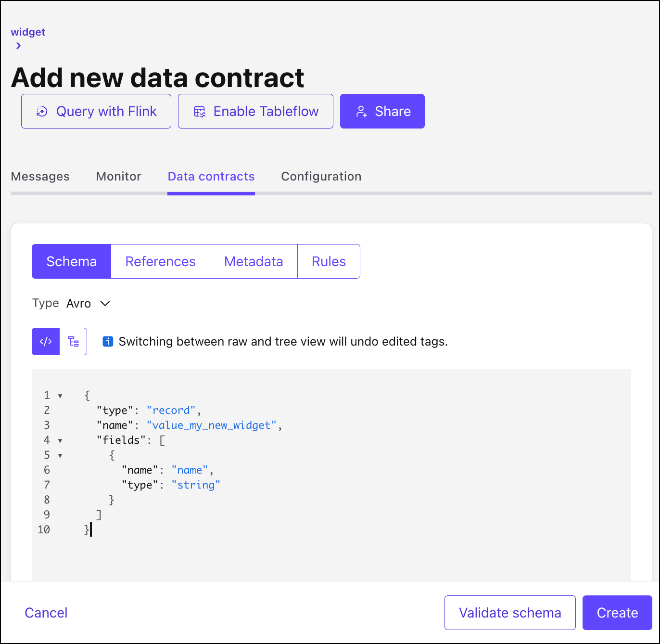Viewport: 660px width, 644px height.
Task: Open the Configuration tab
Action: (321, 177)
